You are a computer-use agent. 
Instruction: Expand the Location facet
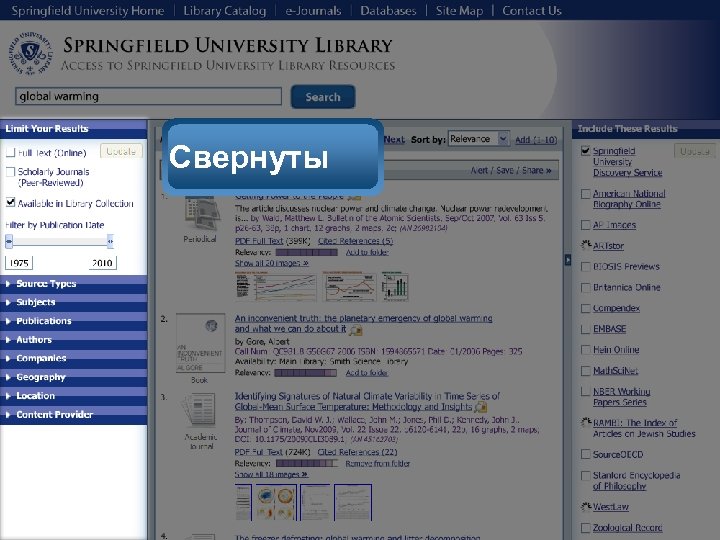[73, 396]
